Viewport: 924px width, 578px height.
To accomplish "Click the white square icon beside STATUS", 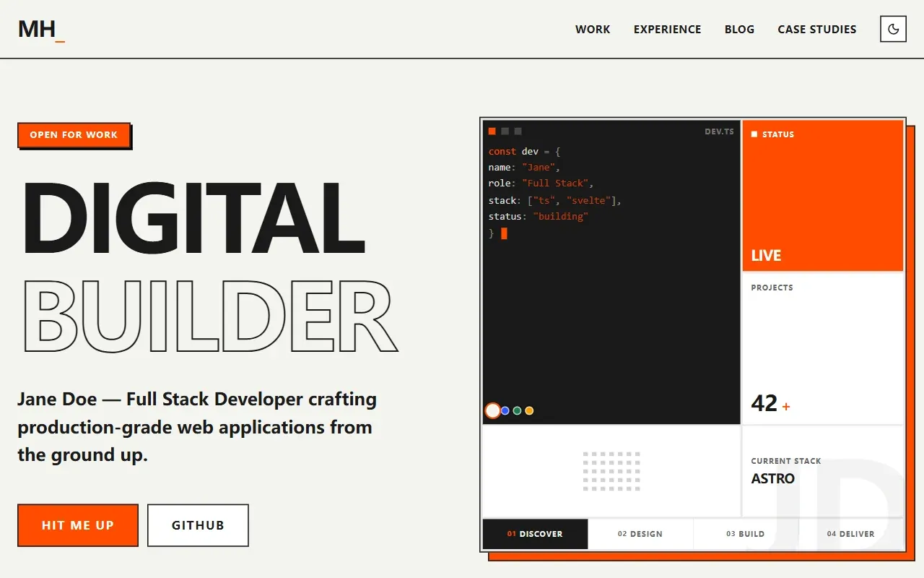I will tap(754, 134).
